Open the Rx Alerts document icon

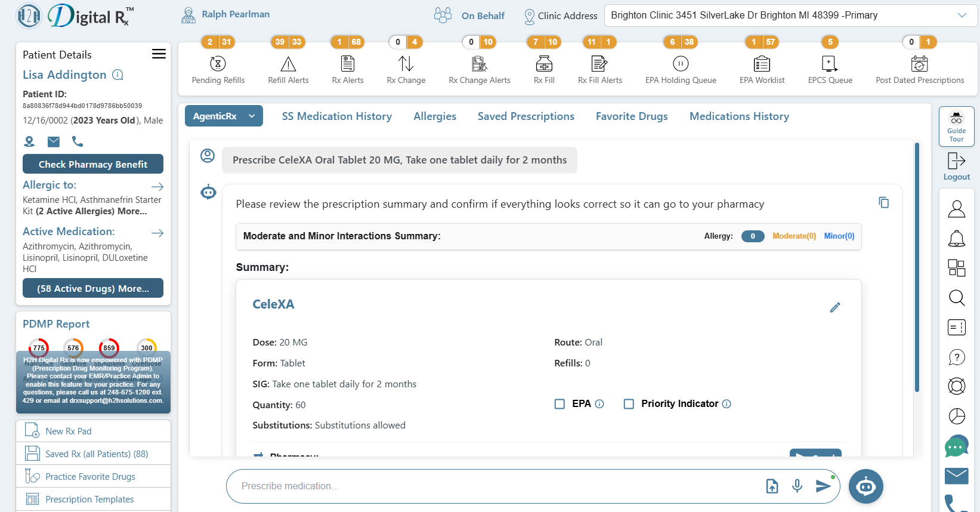348,64
